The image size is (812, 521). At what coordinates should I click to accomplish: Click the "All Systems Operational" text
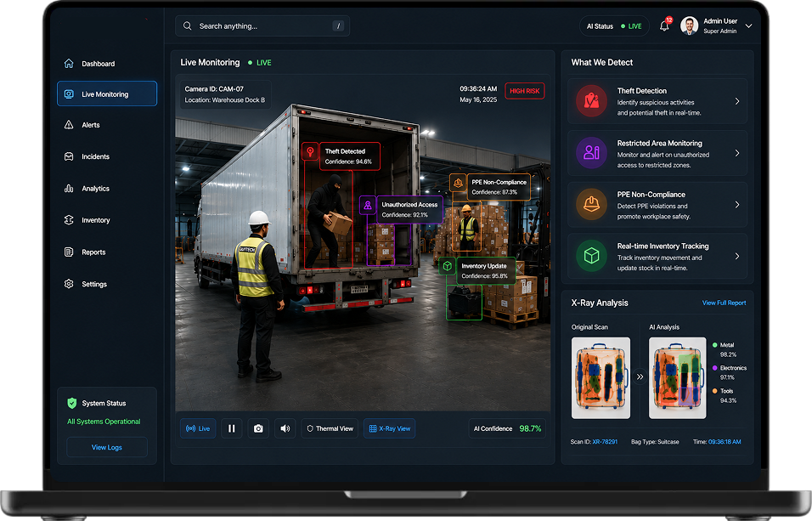tap(104, 422)
